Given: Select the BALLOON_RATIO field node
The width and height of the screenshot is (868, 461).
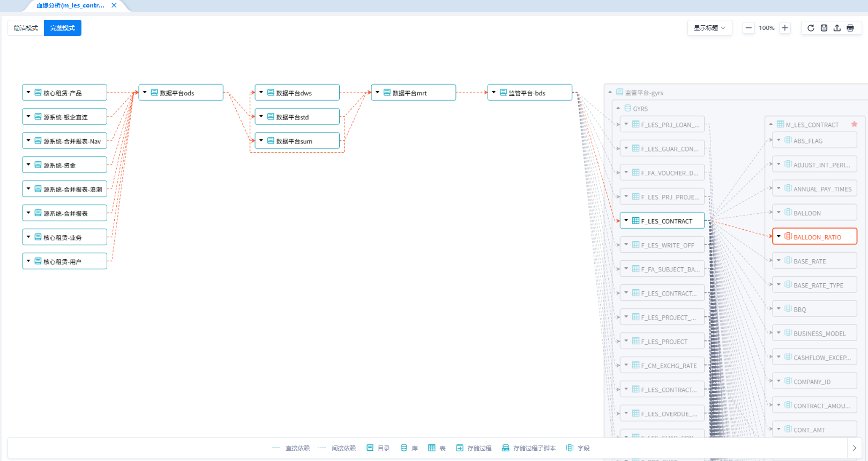Looking at the screenshot, I should point(817,237).
